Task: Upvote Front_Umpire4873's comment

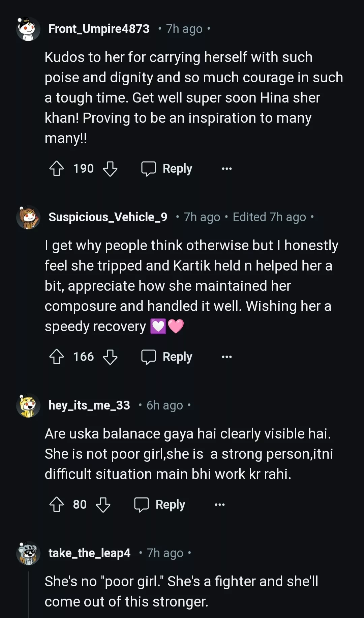Action: pos(57,168)
